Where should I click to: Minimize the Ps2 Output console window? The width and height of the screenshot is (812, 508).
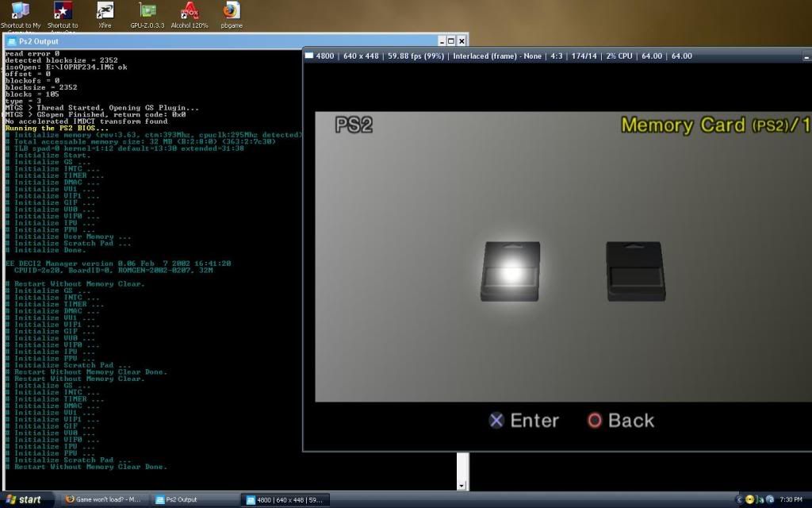click(442, 41)
